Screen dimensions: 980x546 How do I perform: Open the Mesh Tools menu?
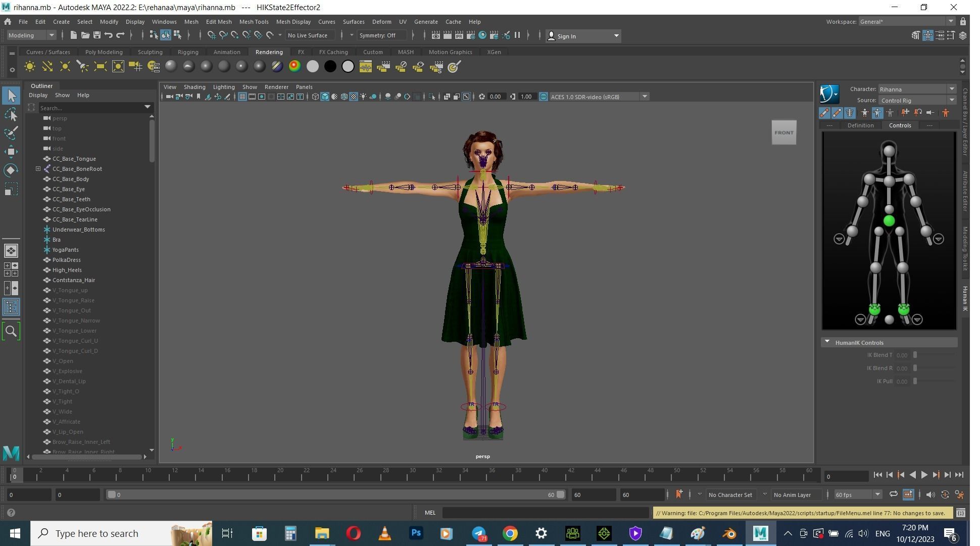(254, 22)
